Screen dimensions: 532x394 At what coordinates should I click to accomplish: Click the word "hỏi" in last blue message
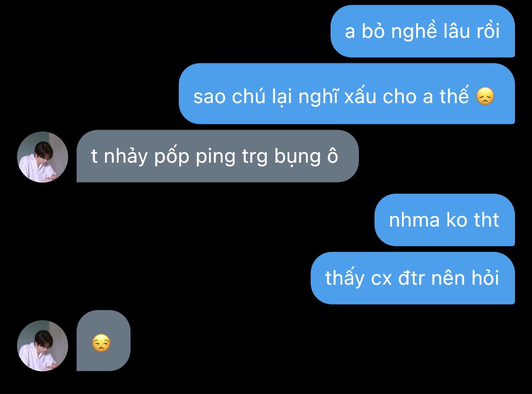pos(486,278)
